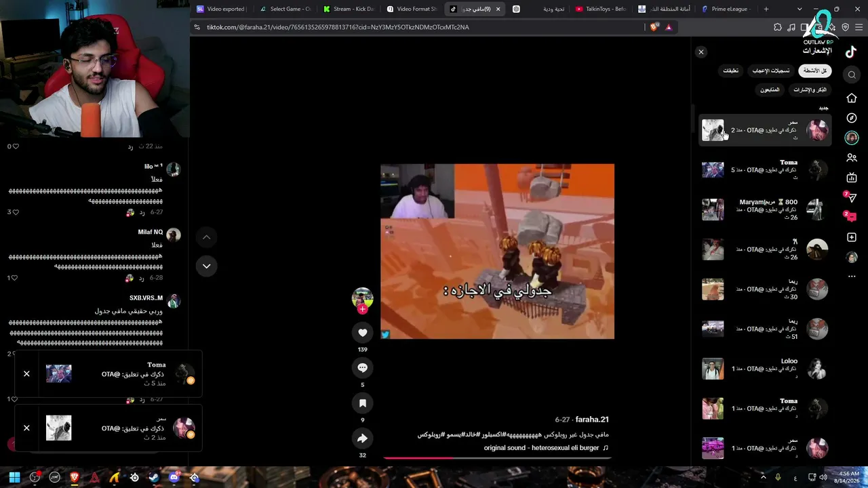The width and height of the screenshot is (868, 488).
Task: Select the تسجيلات الإعجاب notifications filter
Action: 770,70
